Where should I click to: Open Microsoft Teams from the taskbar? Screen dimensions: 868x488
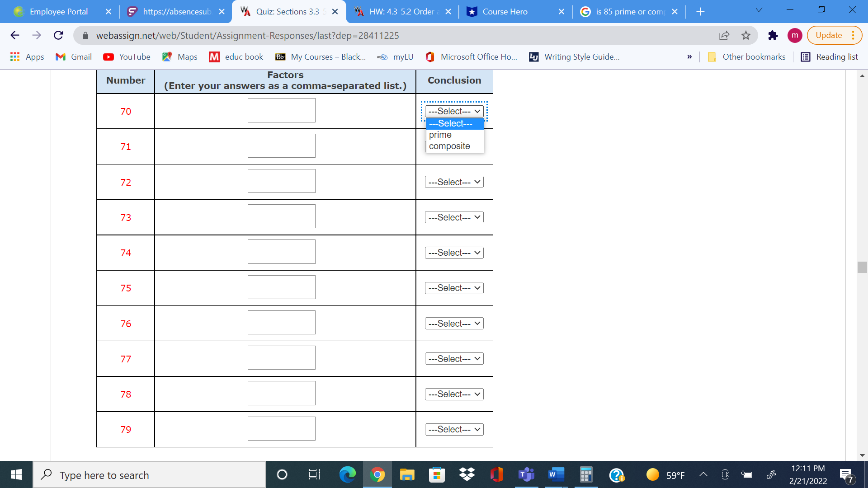(526, 474)
